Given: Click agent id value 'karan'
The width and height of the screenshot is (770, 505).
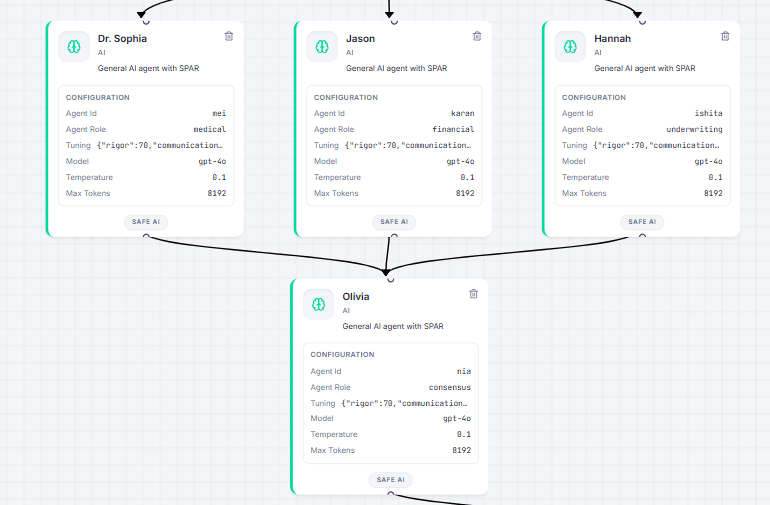Looking at the screenshot, I should (463, 113).
